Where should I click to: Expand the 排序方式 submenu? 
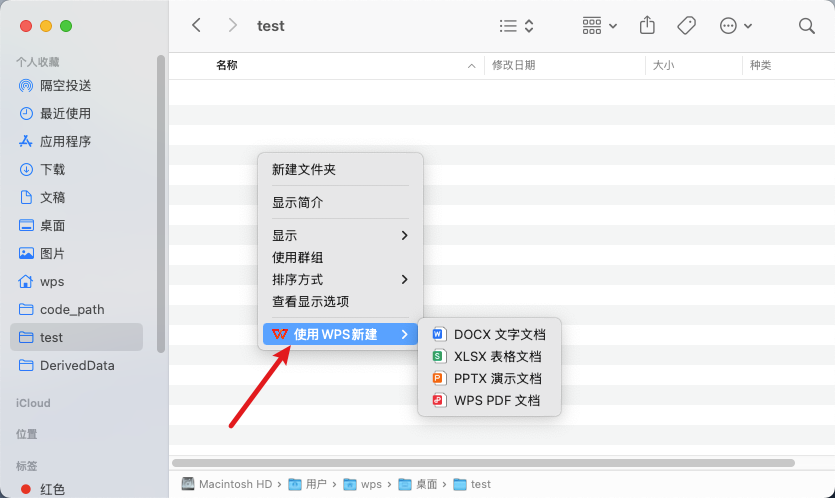(340, 279)
